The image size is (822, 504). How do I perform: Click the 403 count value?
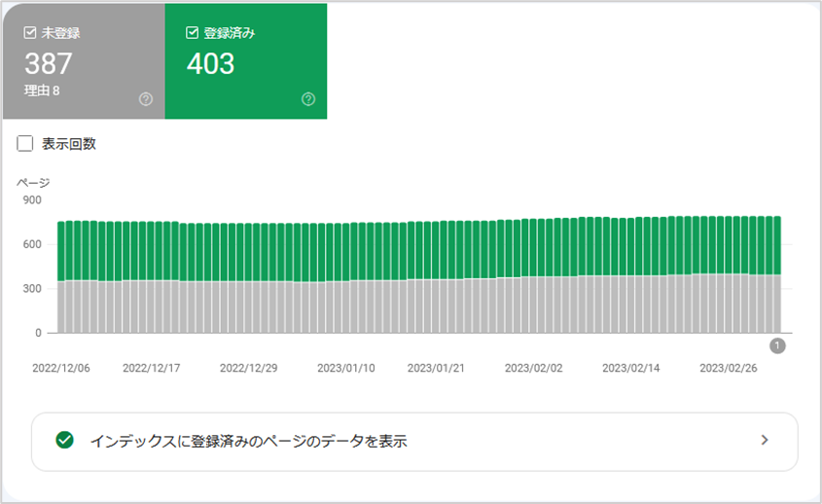[211, 64]
